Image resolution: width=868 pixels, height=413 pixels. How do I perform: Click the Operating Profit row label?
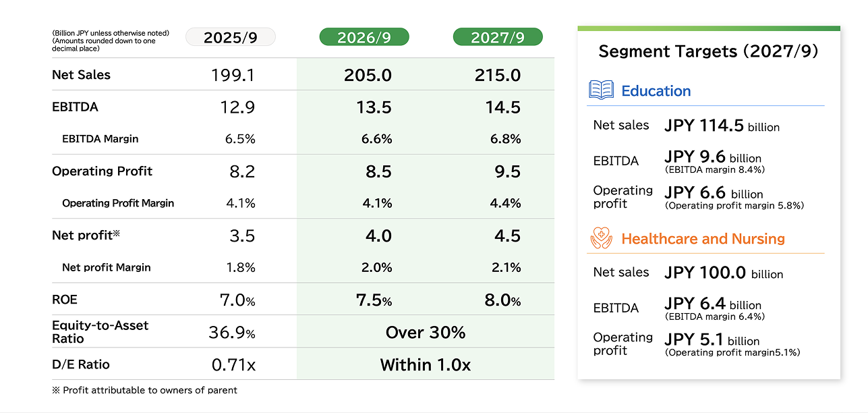(102, 171)
